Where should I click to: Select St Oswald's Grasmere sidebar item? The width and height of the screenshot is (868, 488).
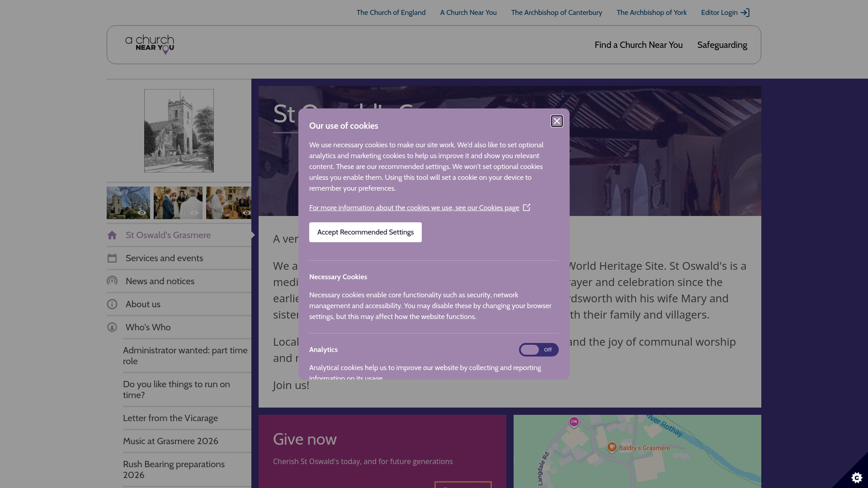(x=179, y=235)
